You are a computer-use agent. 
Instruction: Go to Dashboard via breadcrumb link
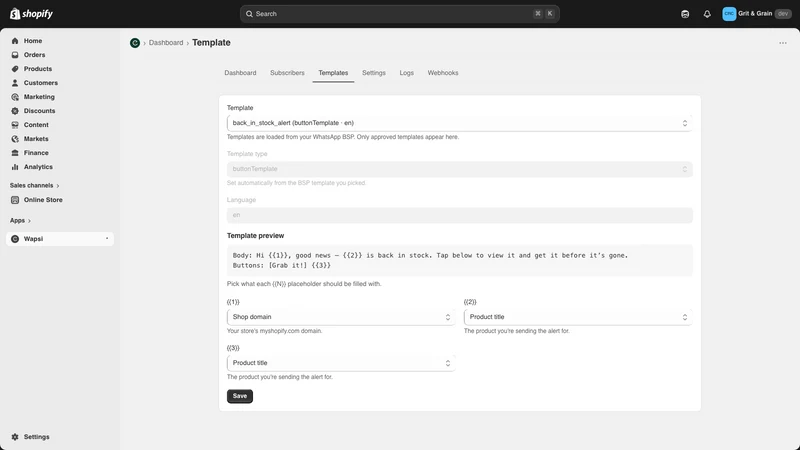166,43
